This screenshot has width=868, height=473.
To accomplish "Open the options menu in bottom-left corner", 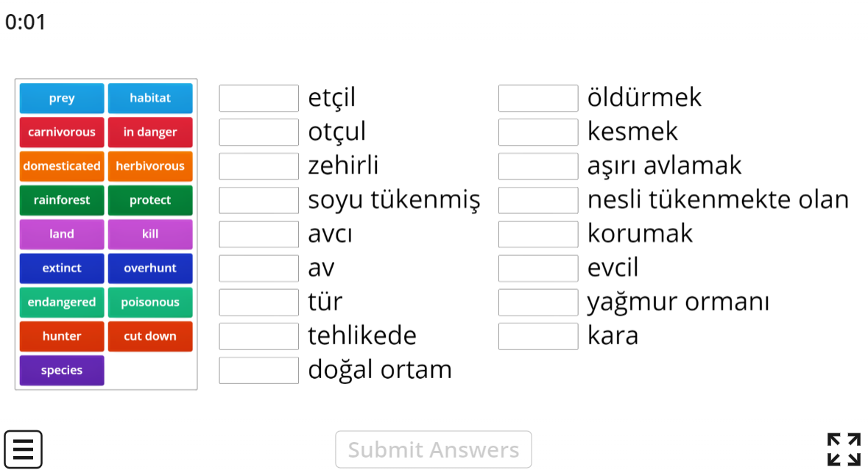I will (24, 449).
